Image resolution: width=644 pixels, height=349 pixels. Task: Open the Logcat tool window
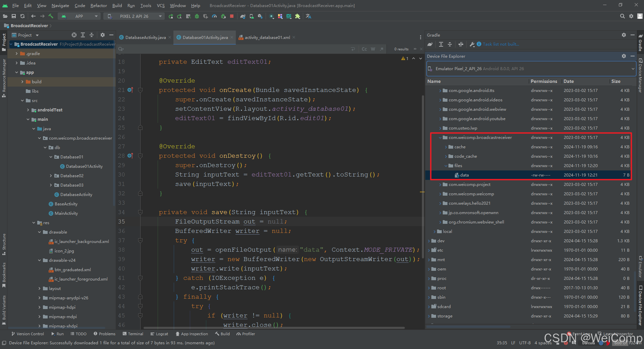(159, 334)
